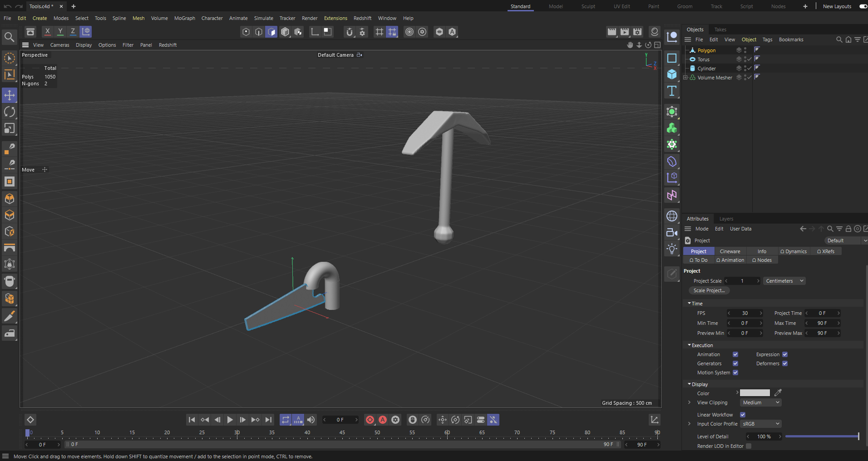868x461 pixels.
Task: Toggle the Animation execution checkbox
Action: pos(735,354)
